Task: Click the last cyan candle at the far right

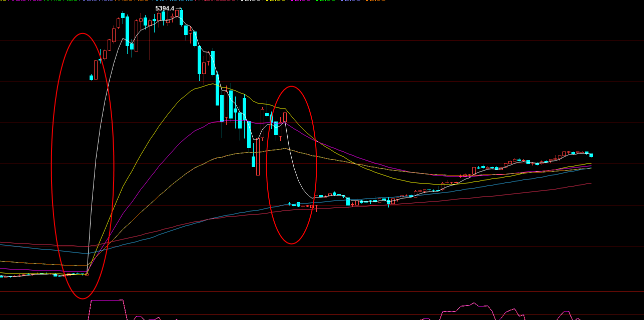Action: 591,155
